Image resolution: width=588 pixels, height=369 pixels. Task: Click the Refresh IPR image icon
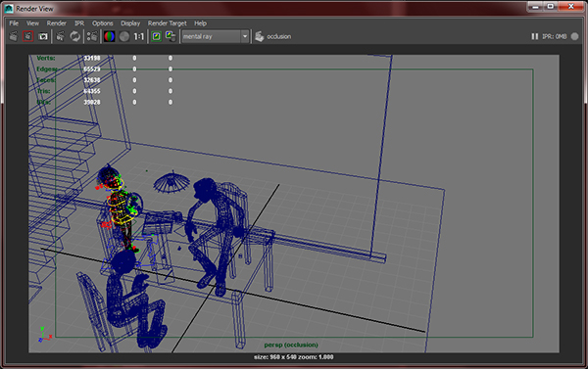pyautogui.click(x=75, y=36)
